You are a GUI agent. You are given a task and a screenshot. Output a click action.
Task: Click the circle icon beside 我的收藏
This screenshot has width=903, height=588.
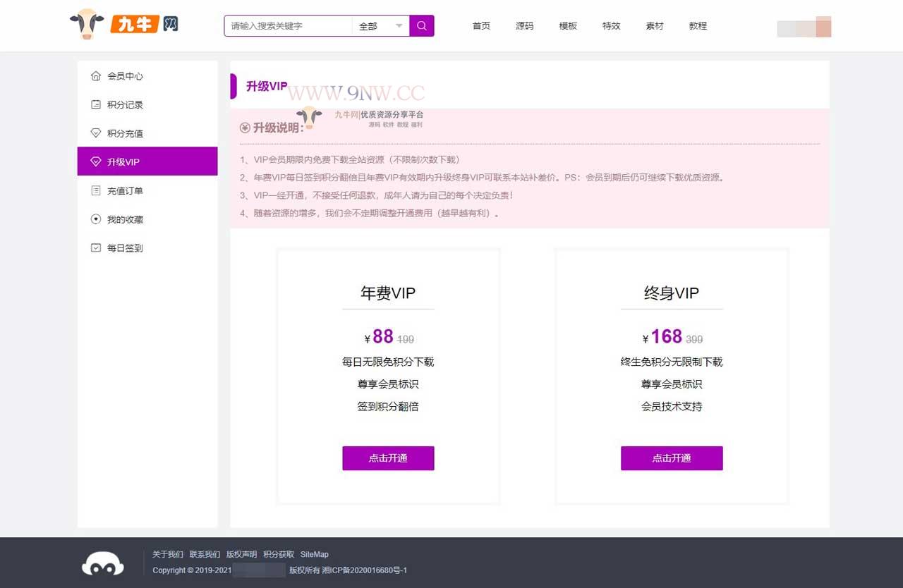pos(96,219)
